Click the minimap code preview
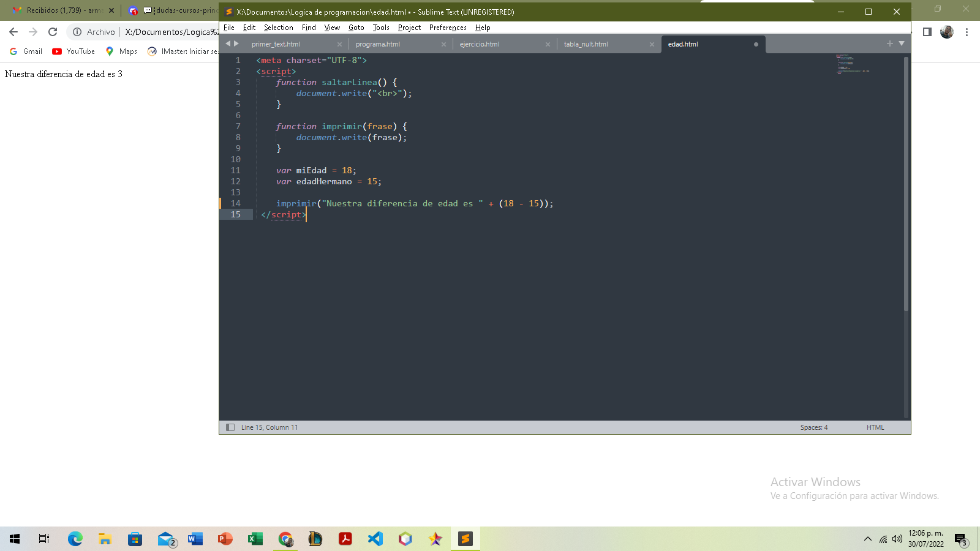The width and height of the screenshot is (980, 551). tap(853, 64)
